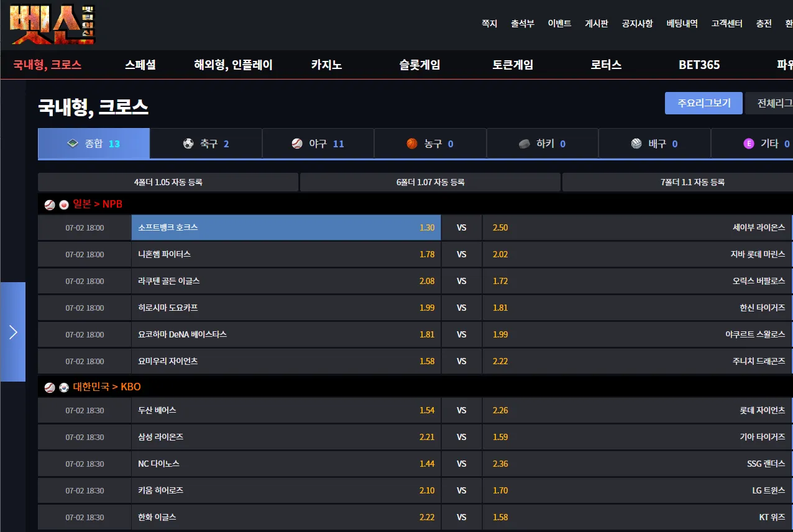Select 소프트뱅크 호크스 at 1.30 odds

[x=286, y=227]
